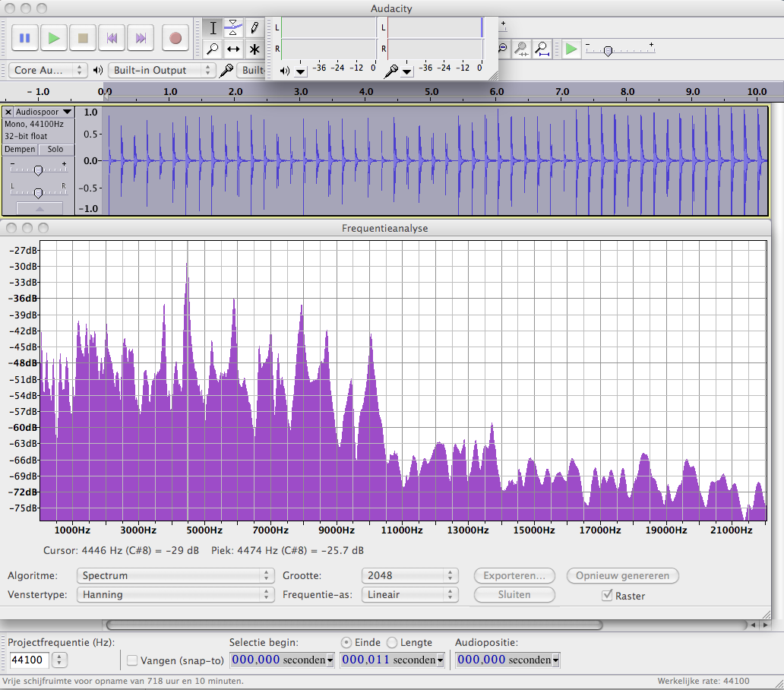The image size is (784, 690).
Task: Skip to start with the rewind button
Action: coord(112,37)
